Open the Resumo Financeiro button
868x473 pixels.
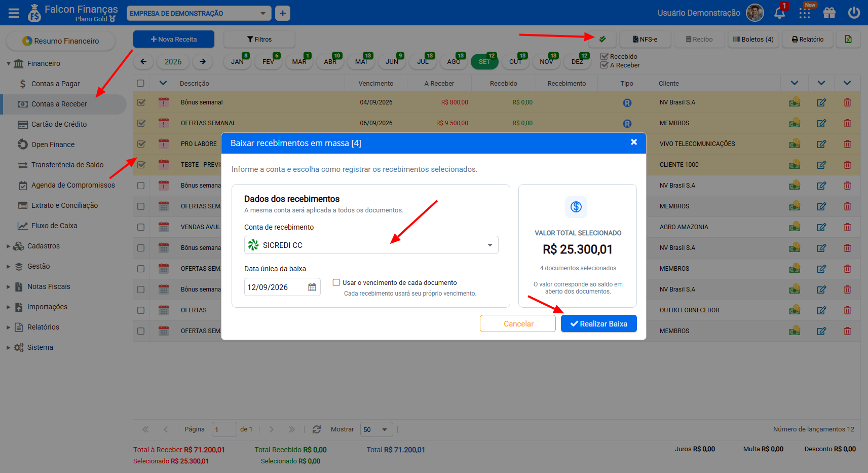pyautogui.click(x=61, y=41)
